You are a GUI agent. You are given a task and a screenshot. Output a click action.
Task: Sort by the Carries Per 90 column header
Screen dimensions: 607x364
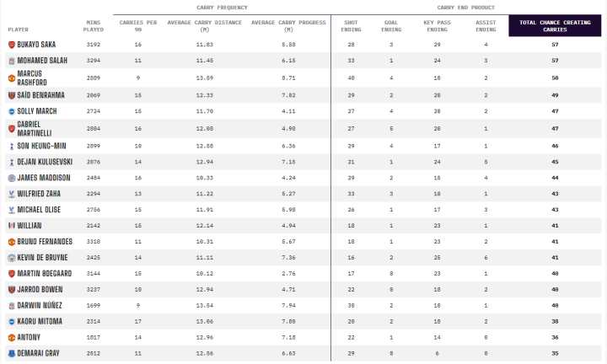tap(137, 25)
